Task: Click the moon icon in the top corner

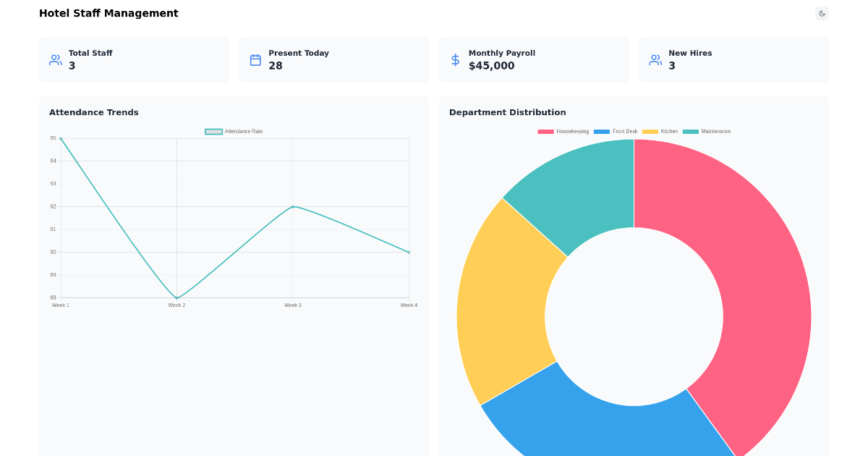Action: pyautogui.click(x=822, y=13)
